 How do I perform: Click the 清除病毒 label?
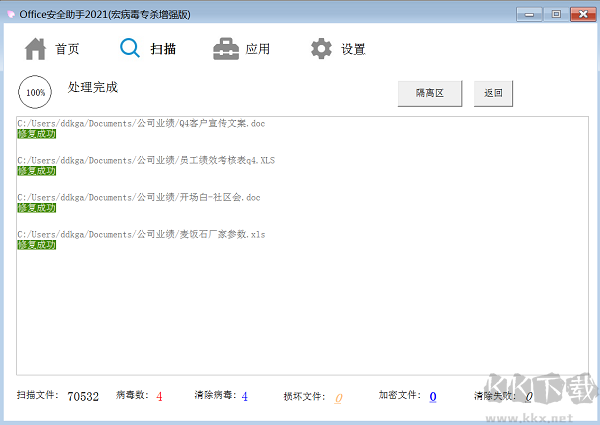[215, 395]
